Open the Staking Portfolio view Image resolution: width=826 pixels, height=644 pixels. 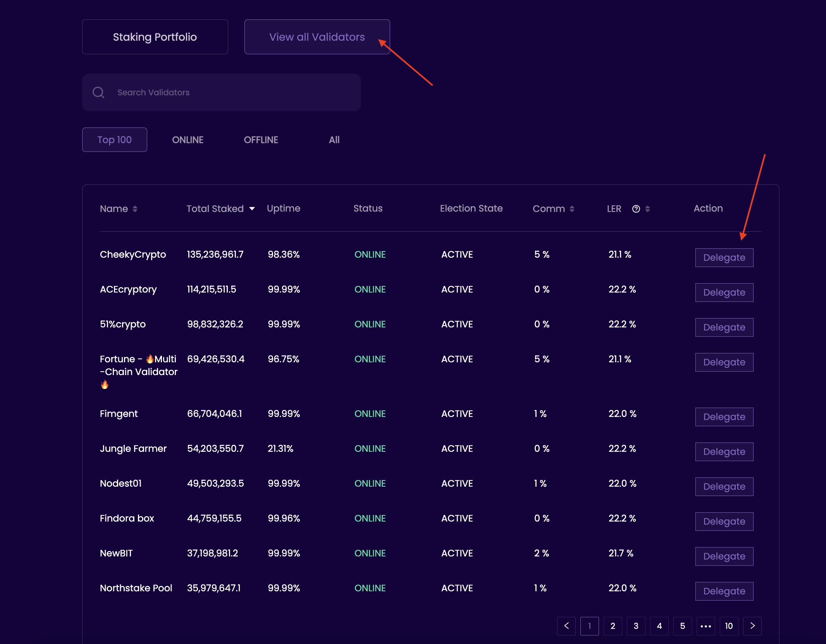click(x=155, y=37)
